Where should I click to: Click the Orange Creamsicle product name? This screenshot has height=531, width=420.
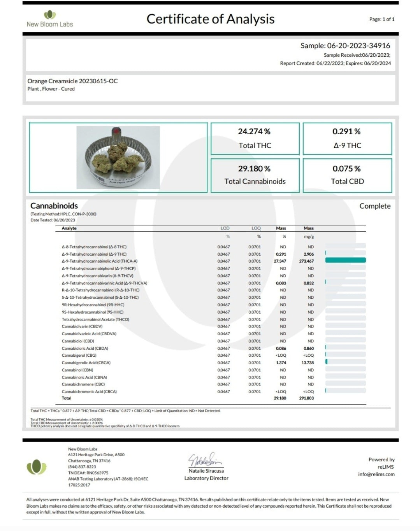(x=72, y=81)
